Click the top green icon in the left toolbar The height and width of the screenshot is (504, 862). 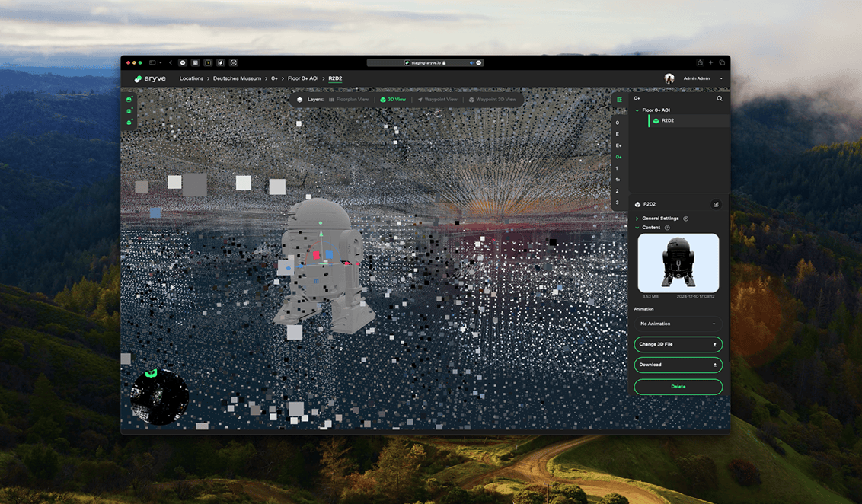129,100
